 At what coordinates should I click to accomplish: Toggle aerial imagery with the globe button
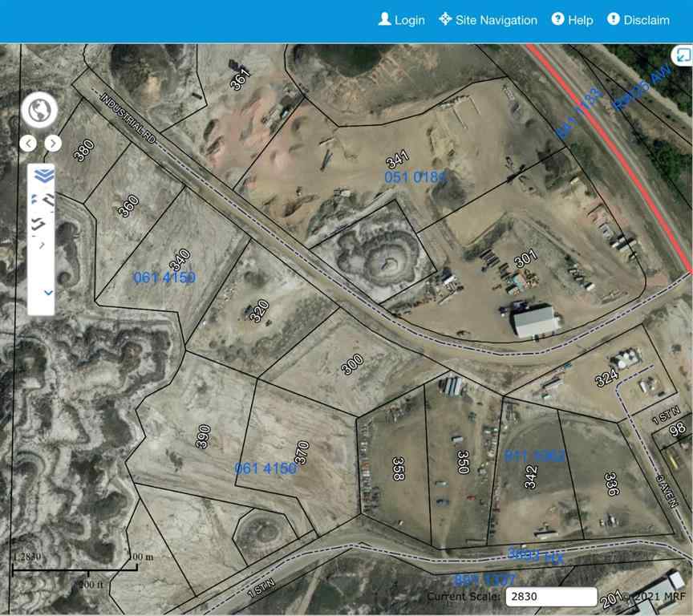tap(40, 111)
